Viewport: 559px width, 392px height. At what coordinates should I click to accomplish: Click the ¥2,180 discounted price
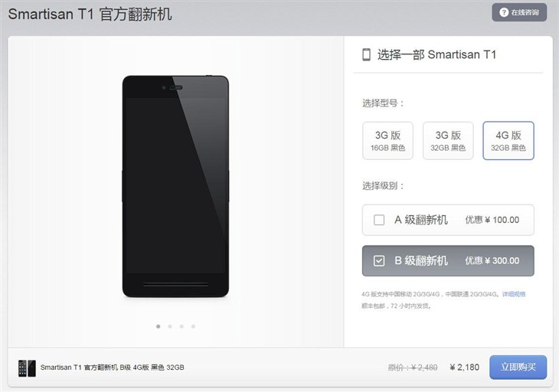coord(465,367)
